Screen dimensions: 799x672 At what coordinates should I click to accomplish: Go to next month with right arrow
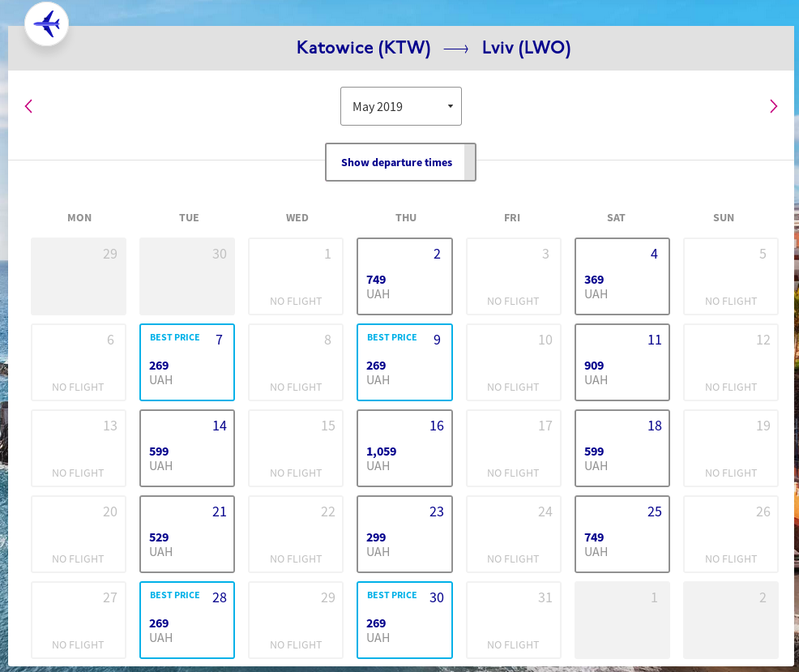pyautogui.click(x=773, y=106)
